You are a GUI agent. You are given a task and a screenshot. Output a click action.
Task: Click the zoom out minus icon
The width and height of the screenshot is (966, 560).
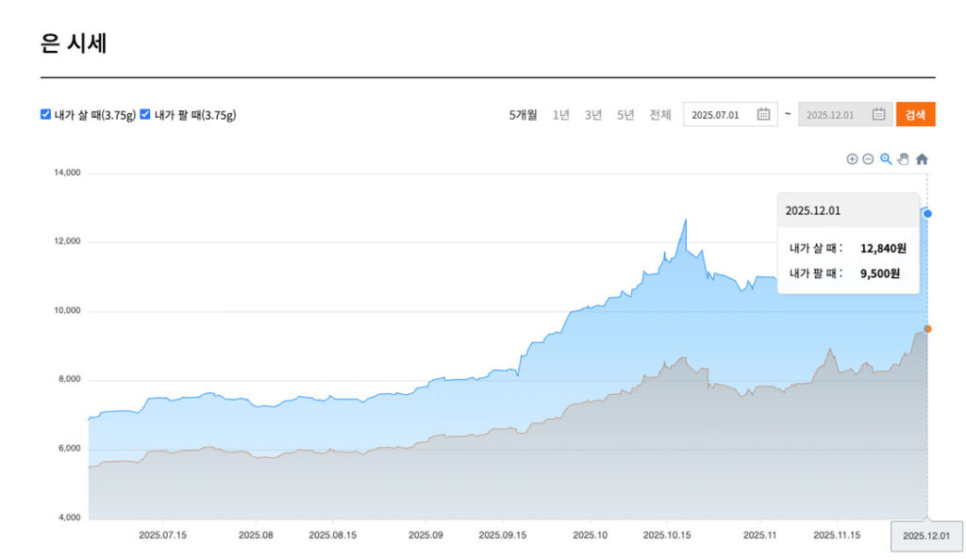point(868,159)
